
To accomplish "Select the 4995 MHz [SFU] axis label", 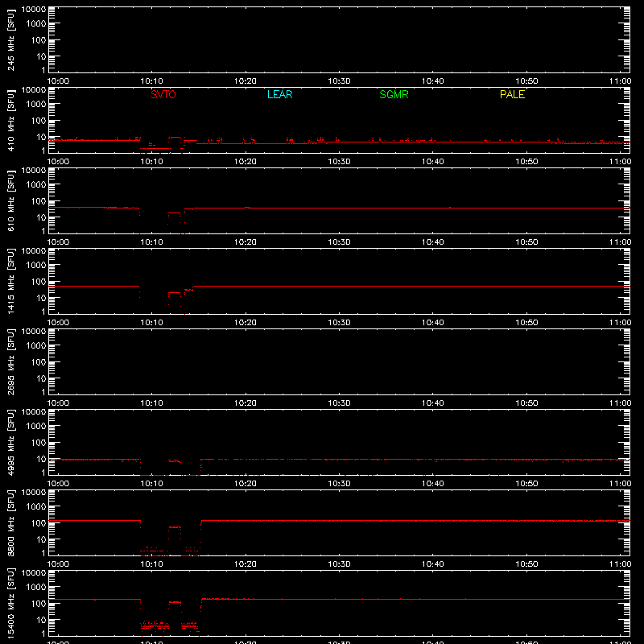I will pyautogui.click(x=11, y=442).
